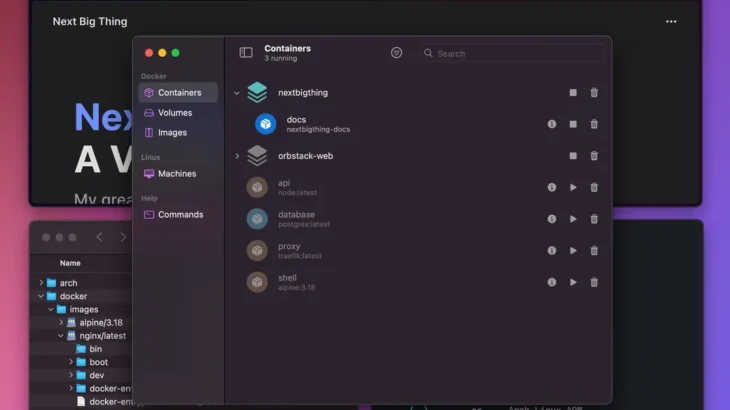The height and width of the screenshot is (410, 730).
Task: Expand the dev folder in Finder
Action: (x=71, y=375)
